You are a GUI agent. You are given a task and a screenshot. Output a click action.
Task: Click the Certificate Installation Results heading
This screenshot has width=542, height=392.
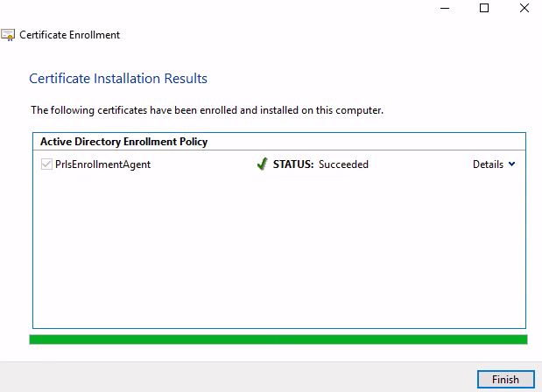tap(118, 79)
